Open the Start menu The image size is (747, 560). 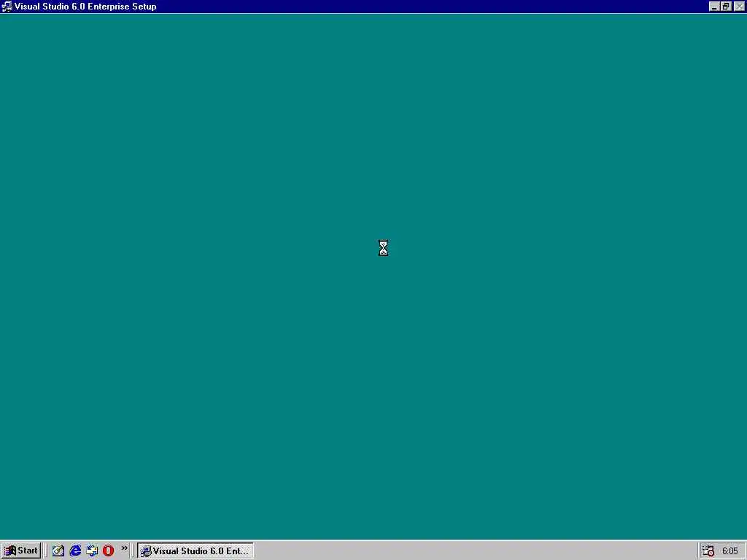coord(21,551)
